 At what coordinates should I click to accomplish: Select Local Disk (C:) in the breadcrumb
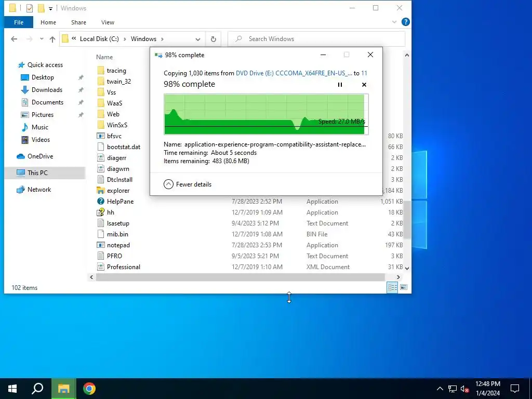point(99,39)
